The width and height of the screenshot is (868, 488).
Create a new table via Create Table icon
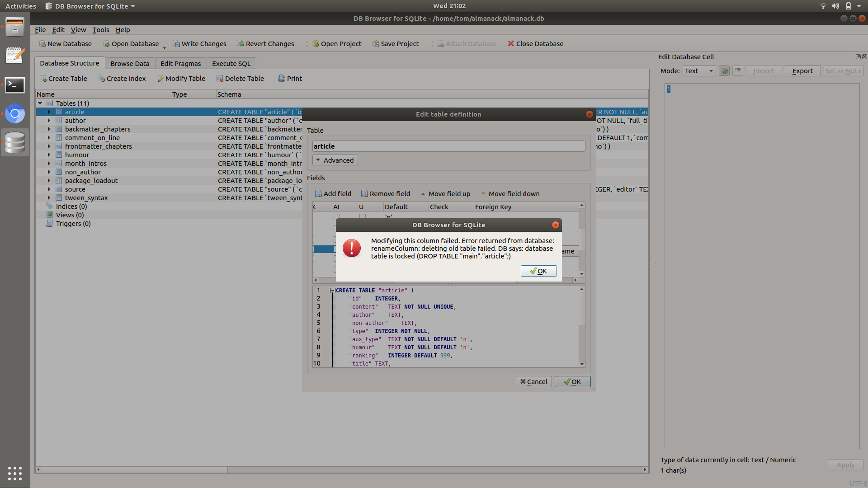coord(44,78)
